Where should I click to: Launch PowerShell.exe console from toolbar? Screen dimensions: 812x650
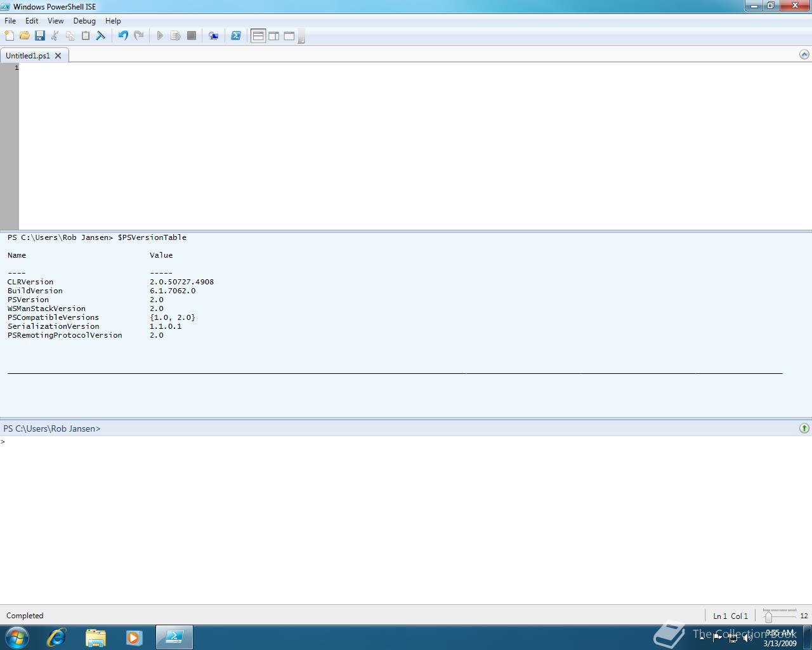point(236,36)
